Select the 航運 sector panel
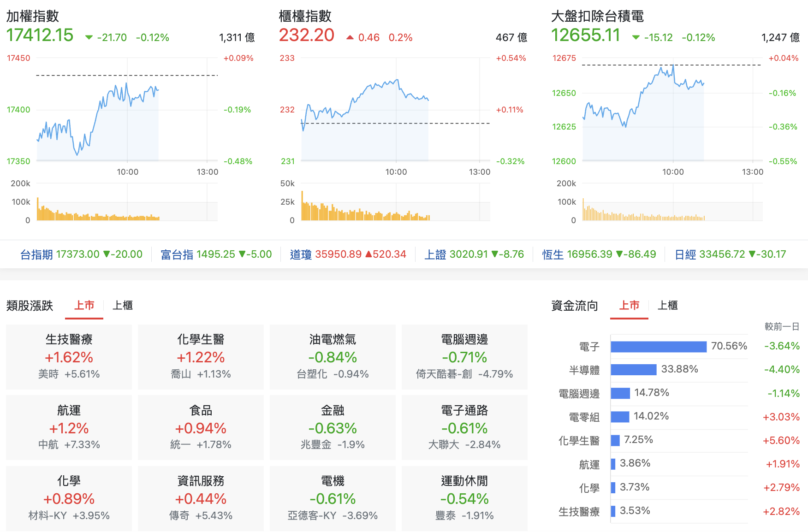Viewport: 808px width, 532px height. (x=68, y=427)
